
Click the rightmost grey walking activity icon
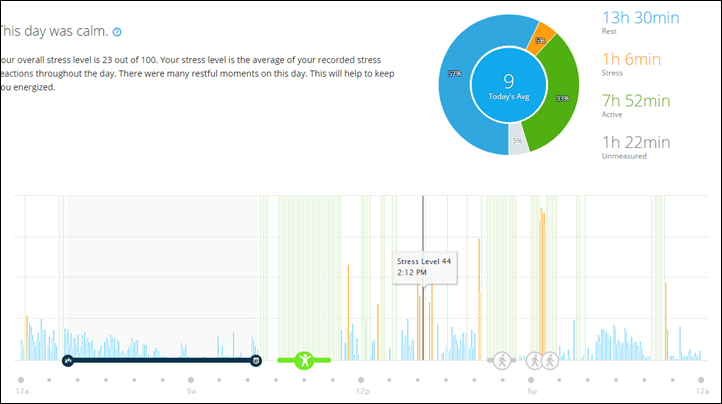click(x=551, y=360)
